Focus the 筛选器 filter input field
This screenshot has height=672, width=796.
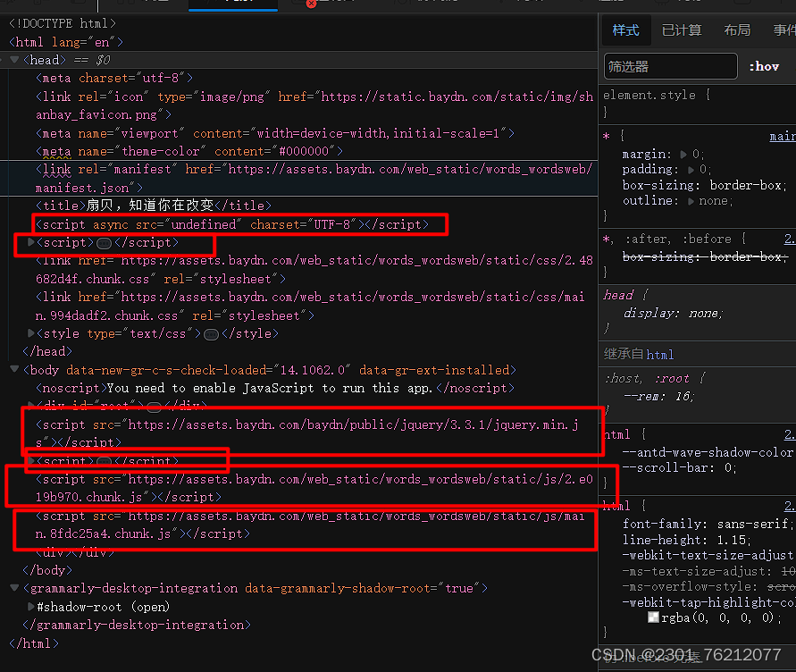click(670, 66)
